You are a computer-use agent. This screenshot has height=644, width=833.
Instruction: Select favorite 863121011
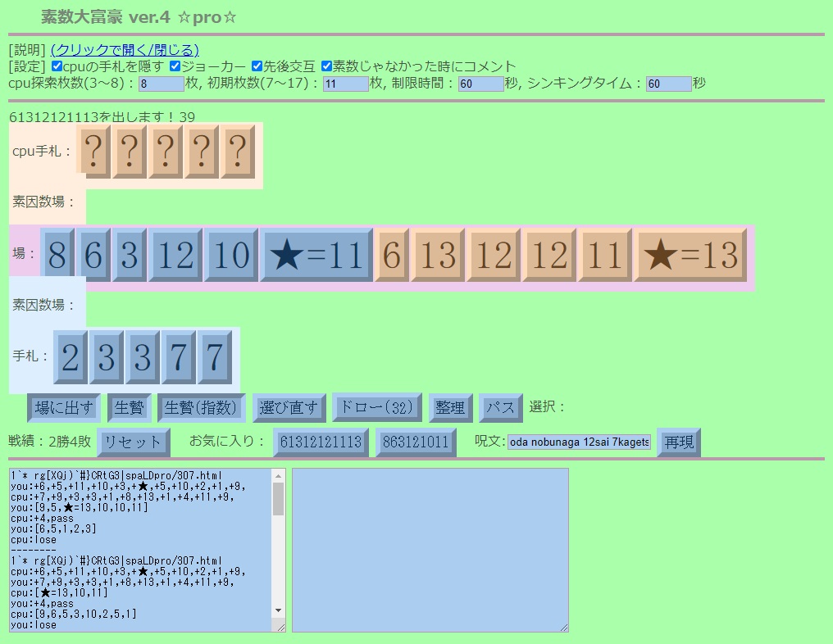tap(416, 442)
